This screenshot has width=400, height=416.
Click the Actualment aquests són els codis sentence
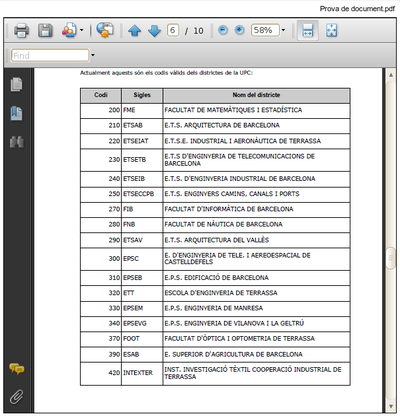(x=166, y=73)
